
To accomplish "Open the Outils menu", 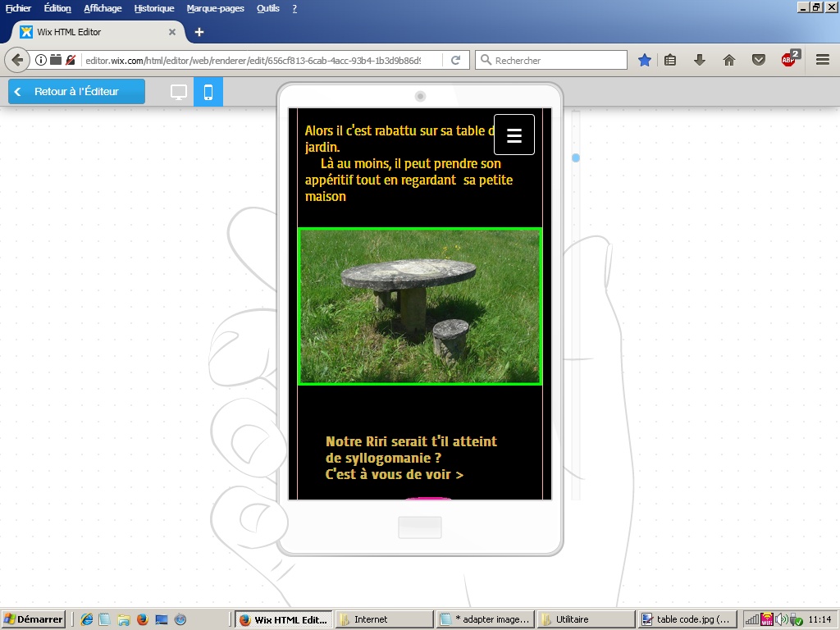I will (268, 8).
